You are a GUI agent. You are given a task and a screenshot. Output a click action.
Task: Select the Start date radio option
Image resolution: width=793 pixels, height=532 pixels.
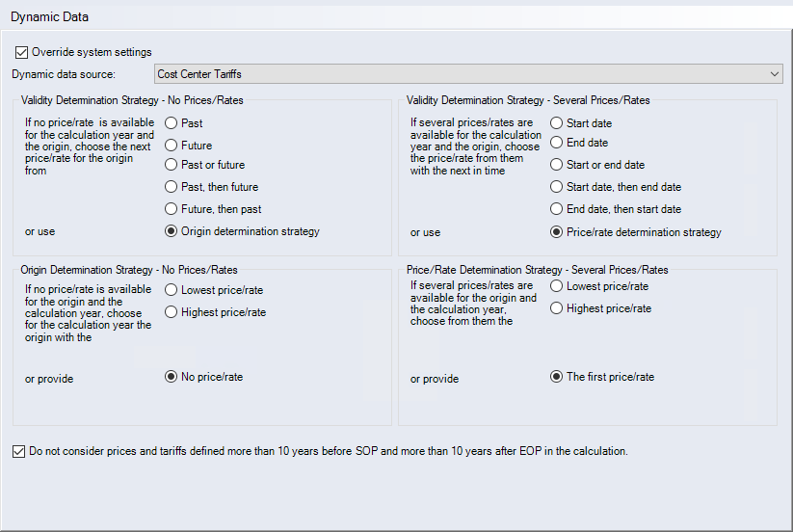click(x=557, y=123)
